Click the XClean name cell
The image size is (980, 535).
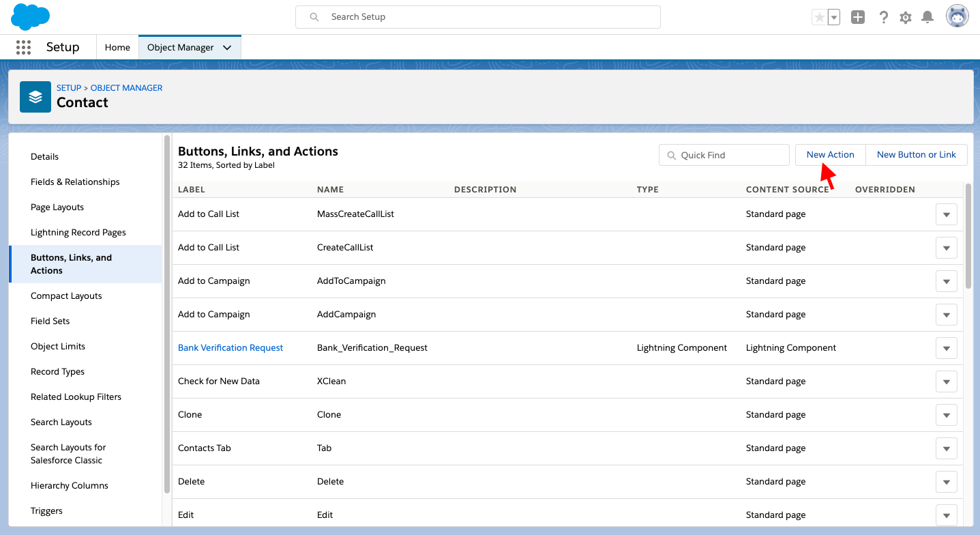331,381
